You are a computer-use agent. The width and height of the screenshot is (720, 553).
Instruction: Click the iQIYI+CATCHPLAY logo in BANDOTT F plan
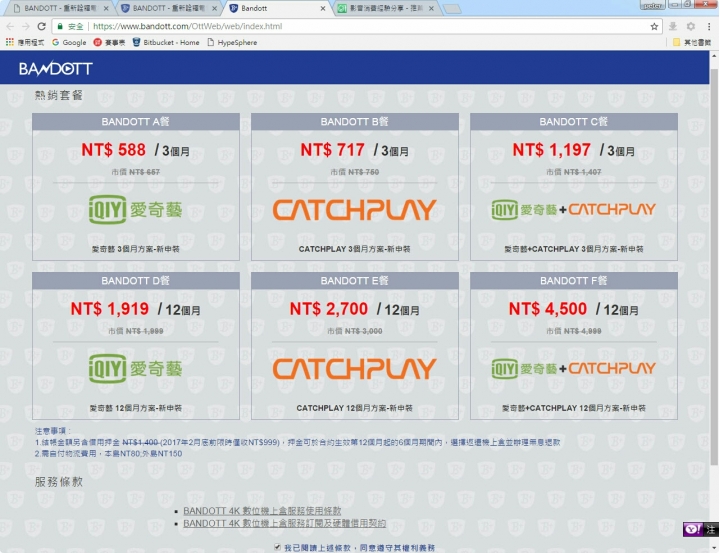574,368
